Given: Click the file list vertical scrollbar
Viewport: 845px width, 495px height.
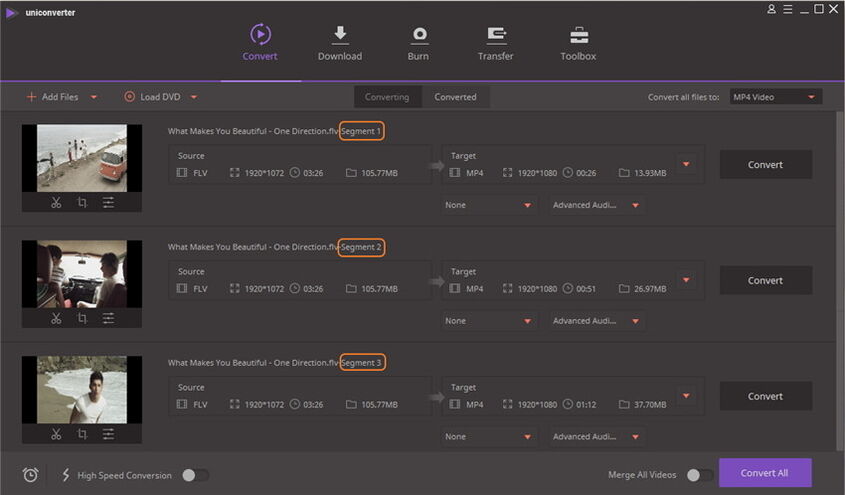Looking at the screenshot, I should (x=840, y=280).
